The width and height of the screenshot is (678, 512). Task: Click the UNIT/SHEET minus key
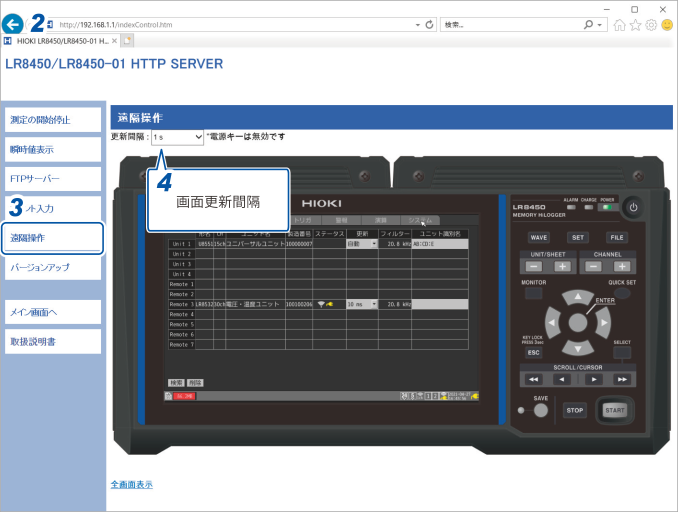[534, 266]
